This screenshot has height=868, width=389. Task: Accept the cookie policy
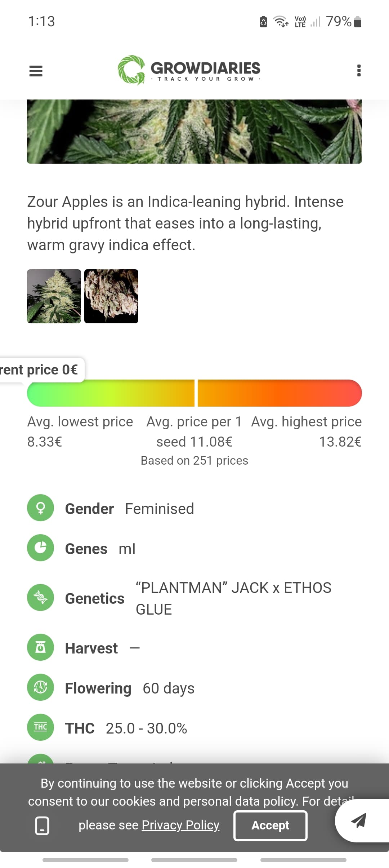pyautogui.click(x=270, y=825)
